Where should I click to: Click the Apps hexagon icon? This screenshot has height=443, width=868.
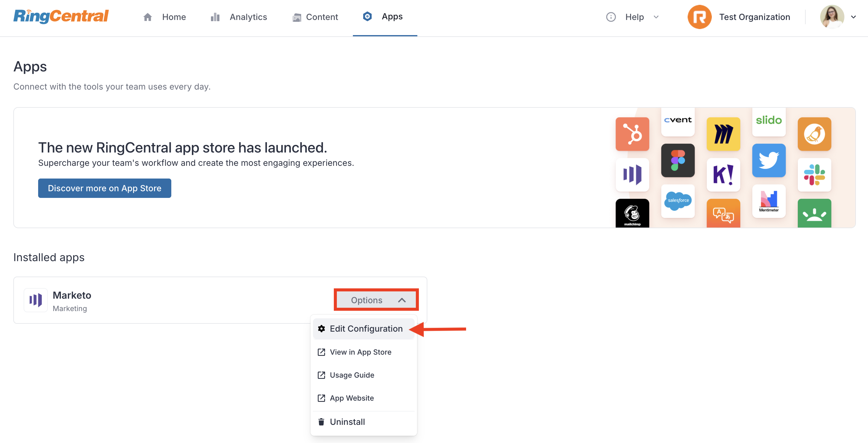[x=367, y=17]
